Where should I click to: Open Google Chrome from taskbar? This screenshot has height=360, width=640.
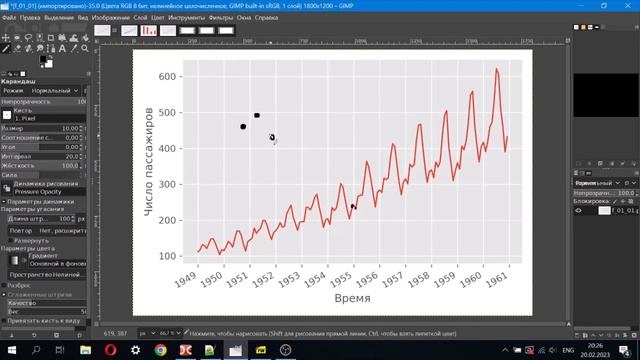(160, 350)
